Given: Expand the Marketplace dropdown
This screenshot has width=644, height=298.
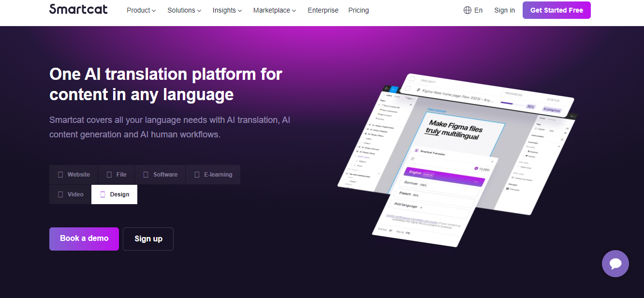Looking at the screenshot, I should pyautogui.click(x=274, y=10).
